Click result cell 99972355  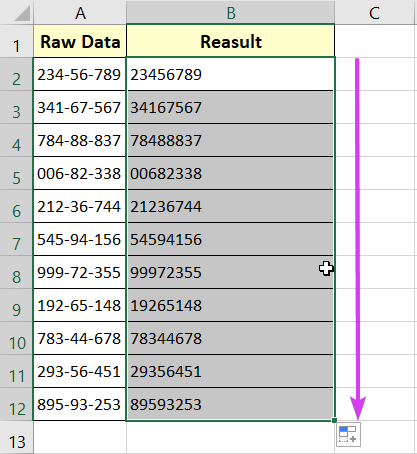click(x=230, y=272)
